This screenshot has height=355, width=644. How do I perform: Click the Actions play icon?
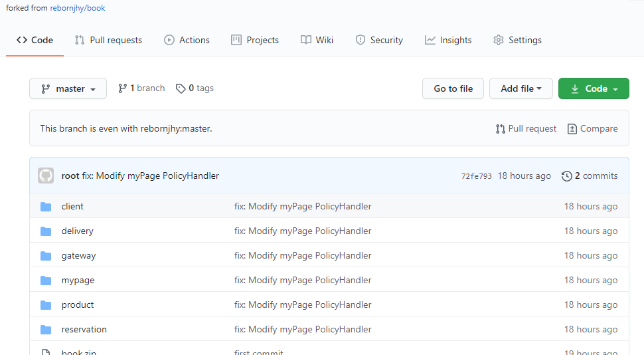[x=169, y=40]
